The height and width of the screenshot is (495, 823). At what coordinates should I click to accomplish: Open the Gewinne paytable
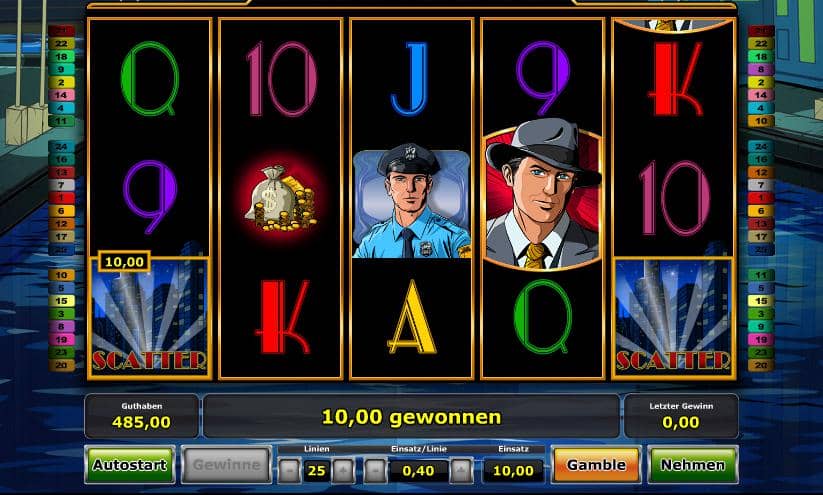click(226, 465)
